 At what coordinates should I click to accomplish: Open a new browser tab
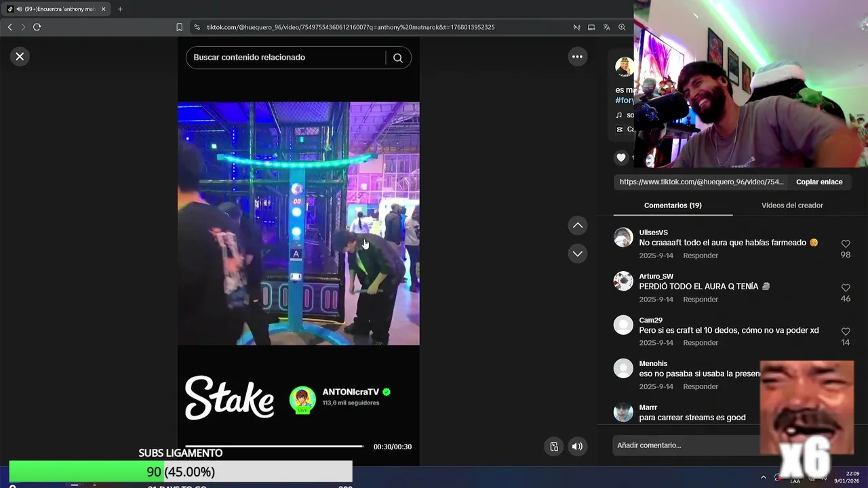120,9
